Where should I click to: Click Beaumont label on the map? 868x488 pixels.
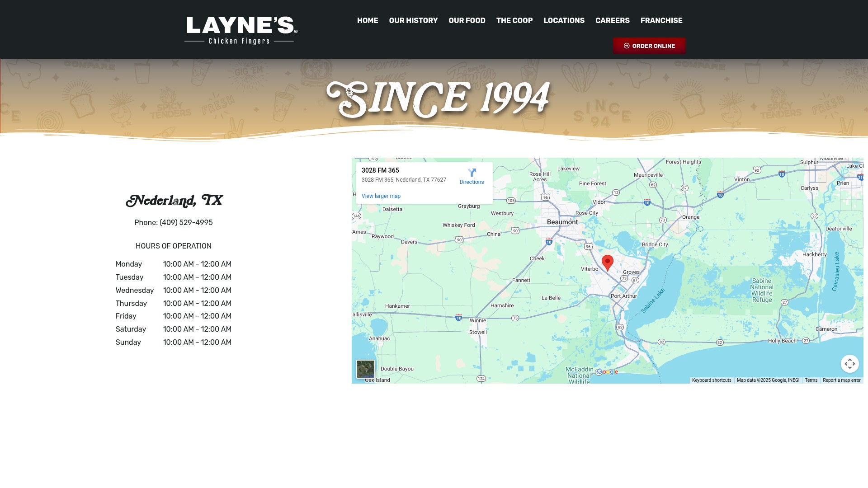coord(562,222)
